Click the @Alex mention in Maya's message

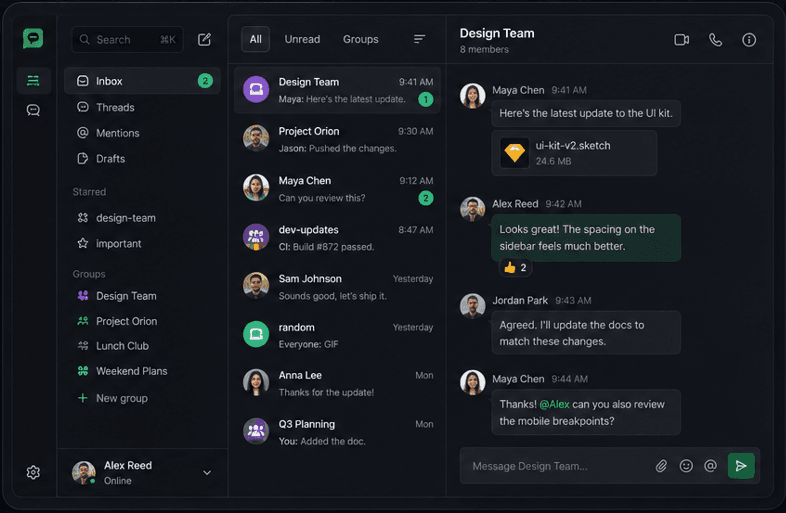(x=554, y=404)
